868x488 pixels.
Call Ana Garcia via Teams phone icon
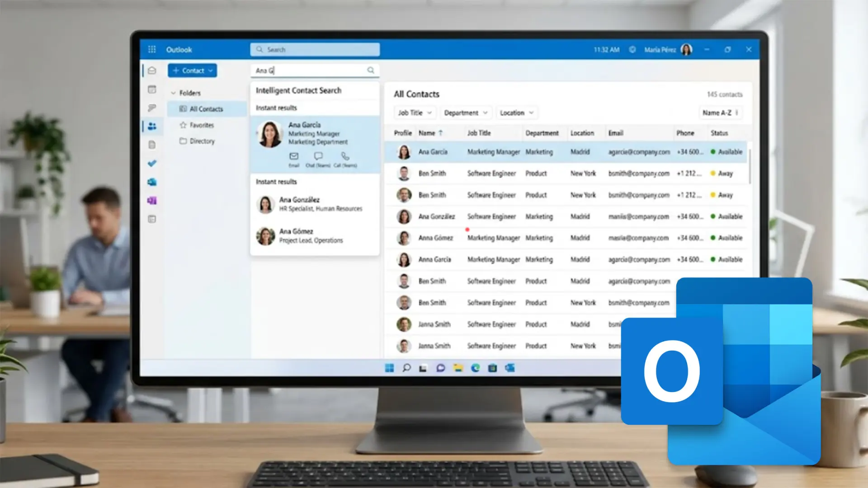pyautogui.click(x=345, y=156)
